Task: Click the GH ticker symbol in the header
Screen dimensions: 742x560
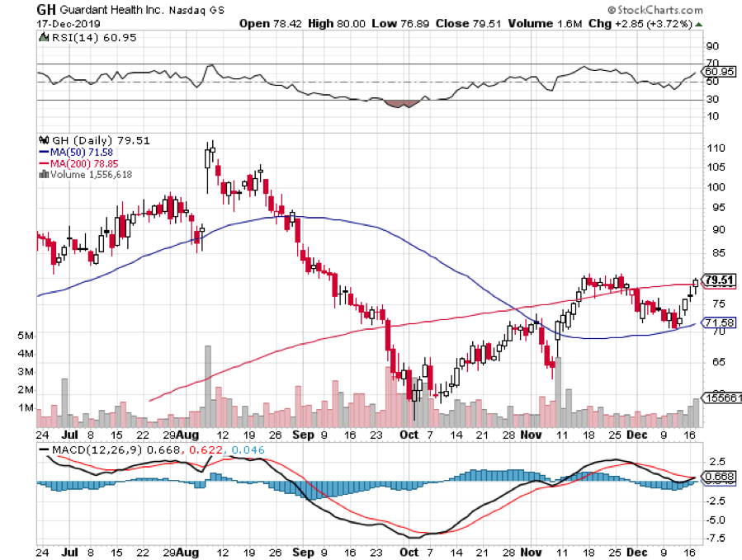Action: 46,9
